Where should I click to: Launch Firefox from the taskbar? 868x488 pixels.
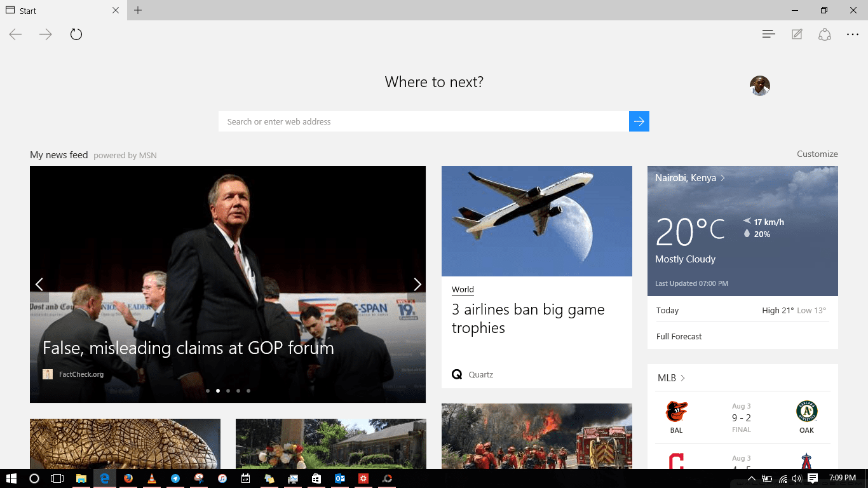coord(128,478)
